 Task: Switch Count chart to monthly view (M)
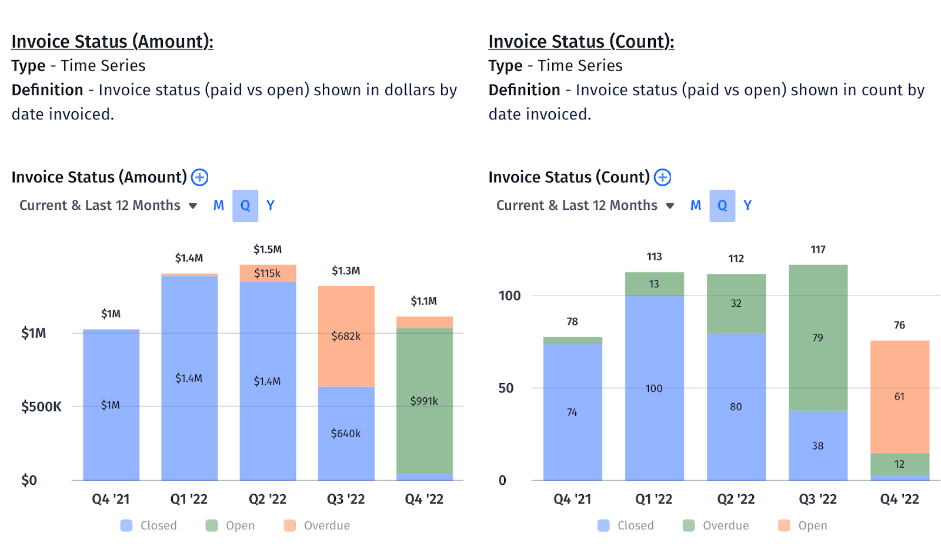point(696,206)
